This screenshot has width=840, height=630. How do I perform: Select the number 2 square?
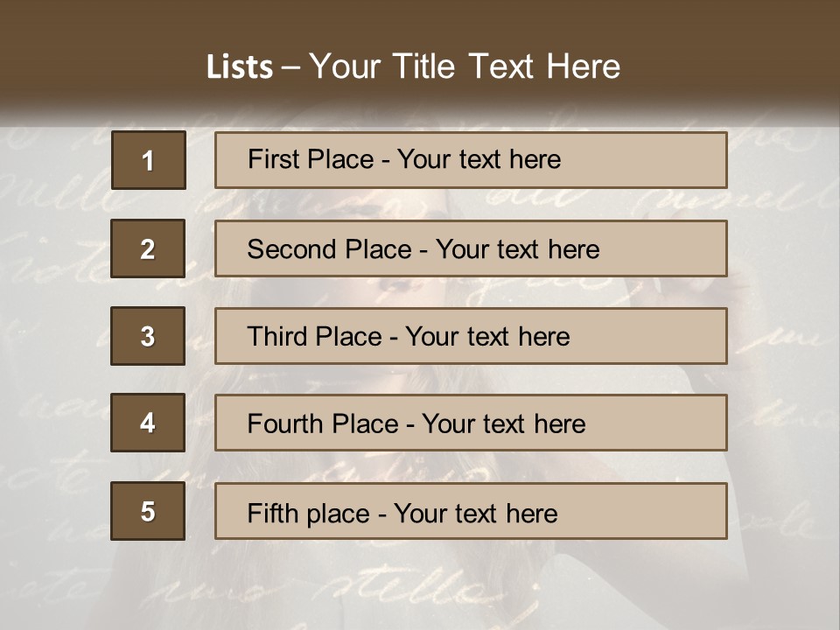[x=148, y=248]
